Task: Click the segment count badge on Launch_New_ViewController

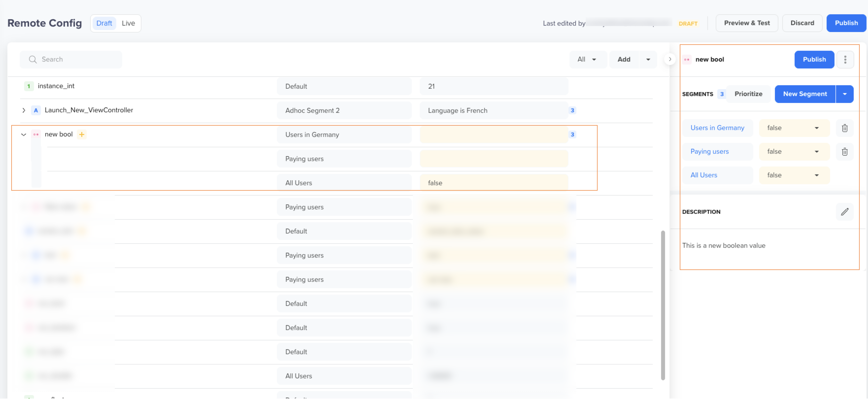Action: [x=572, y=111]
